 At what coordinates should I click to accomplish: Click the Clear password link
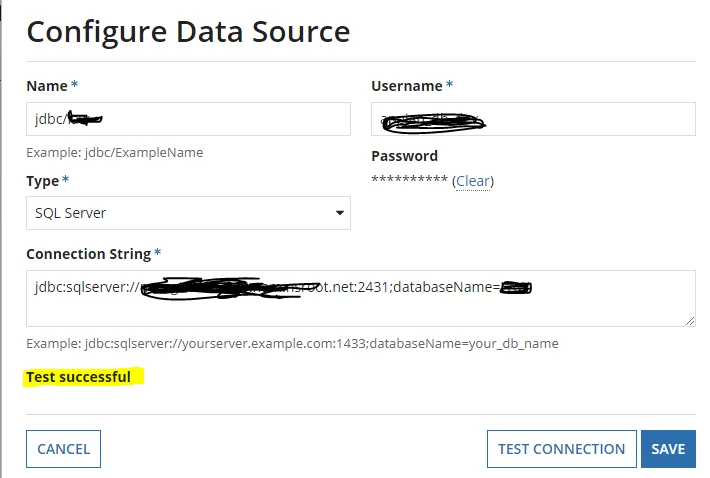(x=473, y=181)
